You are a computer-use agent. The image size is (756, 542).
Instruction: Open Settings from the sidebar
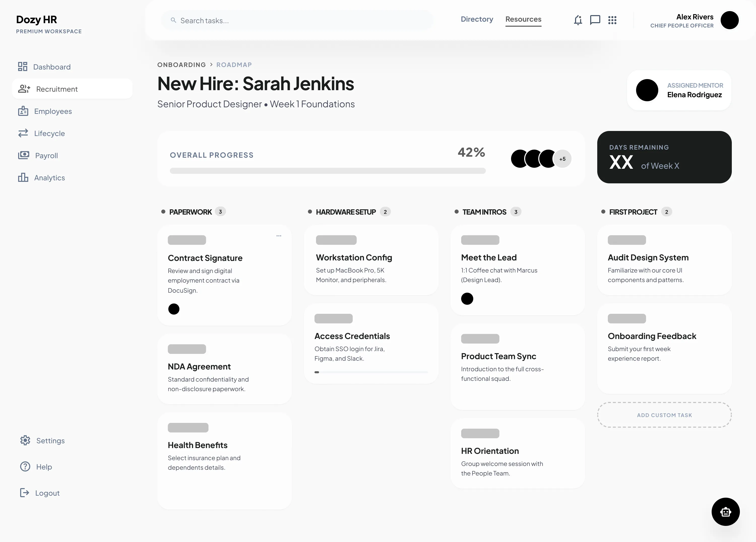pyautogui.click(x=50, y=441)
